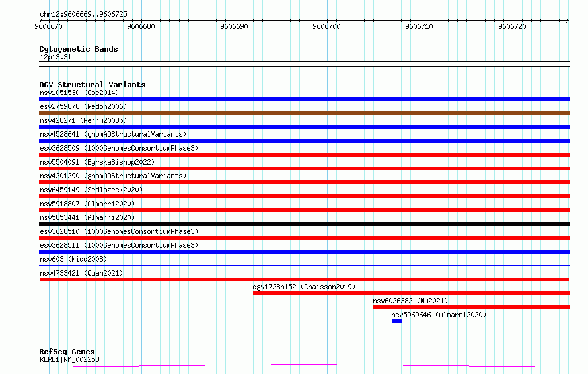Image resolution: width=588 pixels, height=374 pixels.
Task: Click ruler position 9606680
Action: (x=141, y=26)
